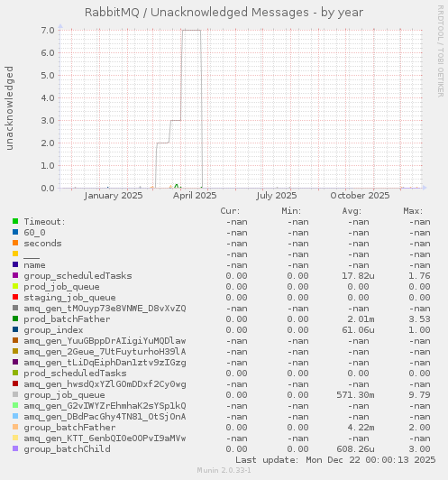Image resolution: width=448 pixels, height=480 pixels.
Task: Click the 'group_batchChild' legend label
Action: pyautogui.click(x=67, y=449)
